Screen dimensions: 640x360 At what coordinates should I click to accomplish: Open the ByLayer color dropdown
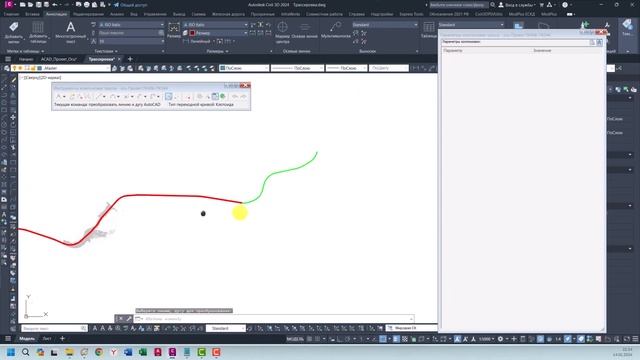tap(244, 68)
